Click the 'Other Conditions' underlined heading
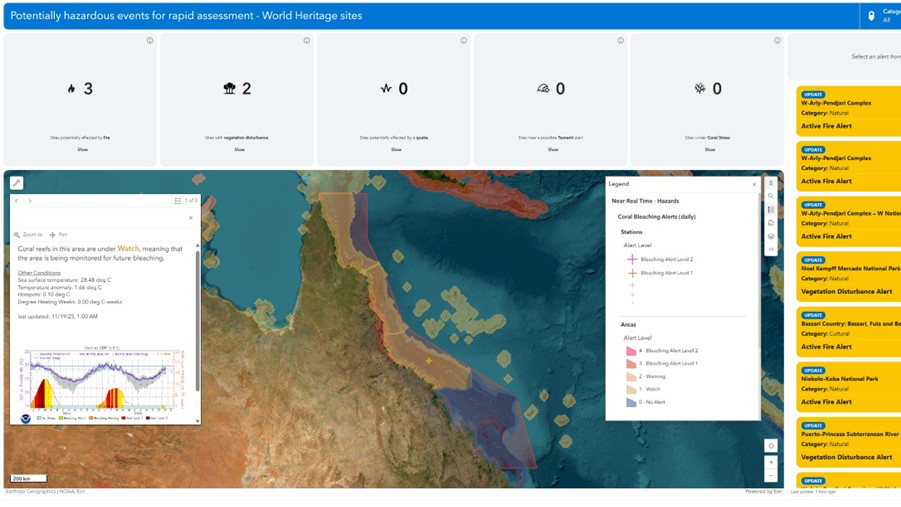Image resolution: width=901 pixels, height=507 pixels. click(x=39, y=272)
